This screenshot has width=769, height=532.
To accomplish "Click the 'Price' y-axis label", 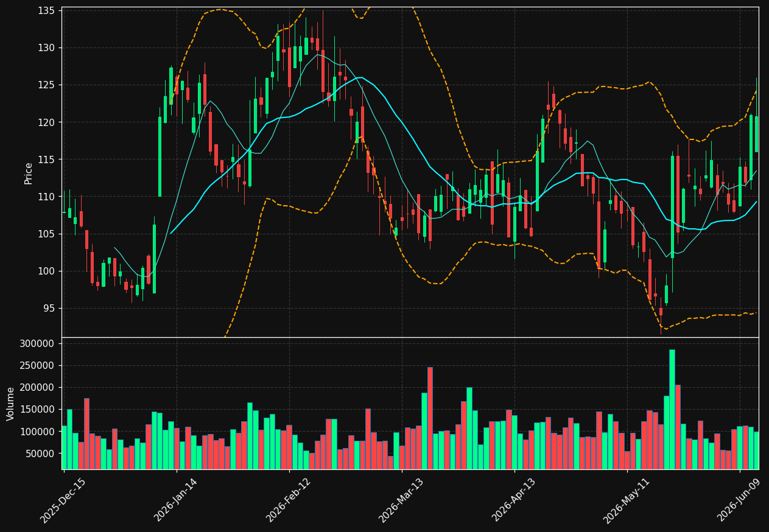I will pyautogui.click(x=29, y=173).
